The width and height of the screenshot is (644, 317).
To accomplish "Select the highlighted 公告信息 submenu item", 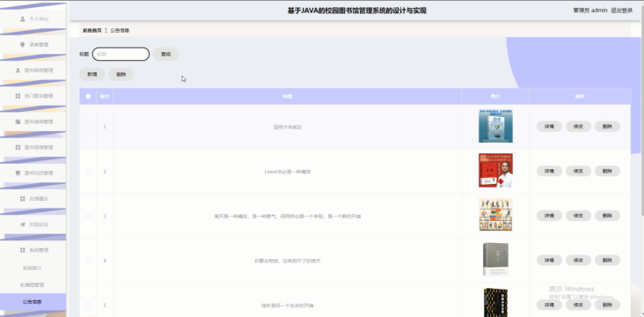I will tap(33, 302).
